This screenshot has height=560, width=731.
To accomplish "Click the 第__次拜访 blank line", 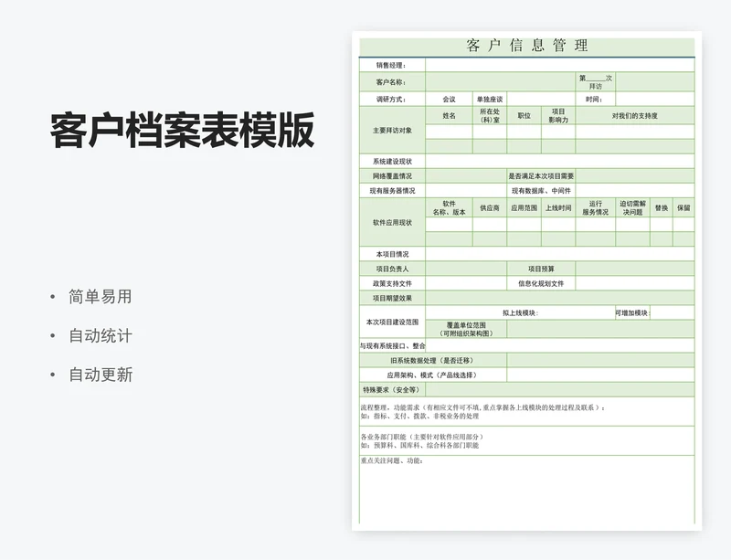I will pos(597,80).
